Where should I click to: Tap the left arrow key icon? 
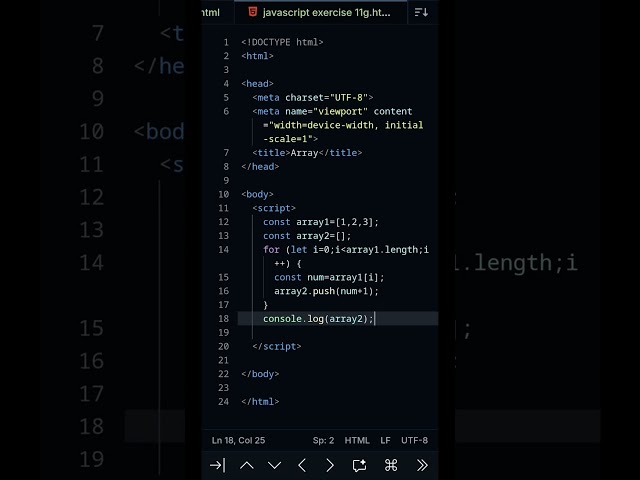point(302,465)
